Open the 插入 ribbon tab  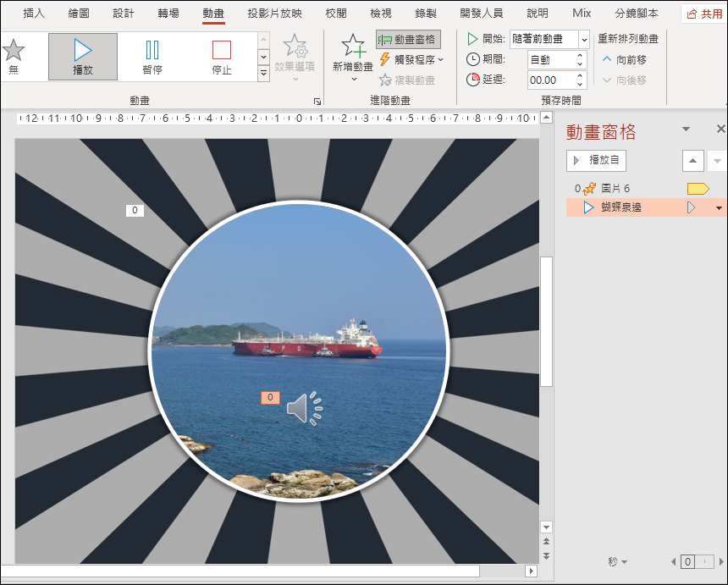(34, 14)
